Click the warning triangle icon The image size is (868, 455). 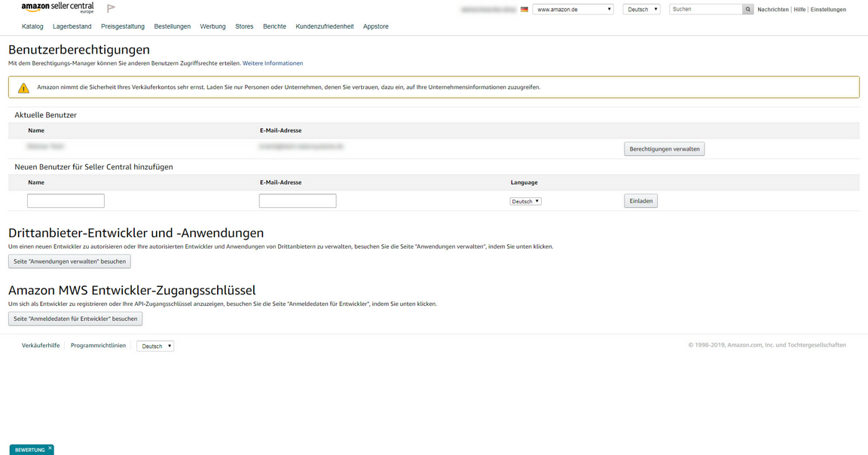23,87
